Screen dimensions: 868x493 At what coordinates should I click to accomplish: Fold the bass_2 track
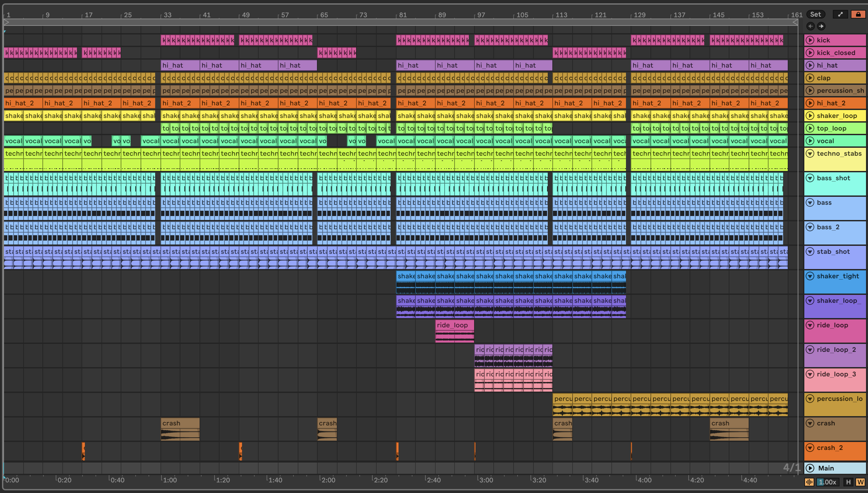click(810, 227)
